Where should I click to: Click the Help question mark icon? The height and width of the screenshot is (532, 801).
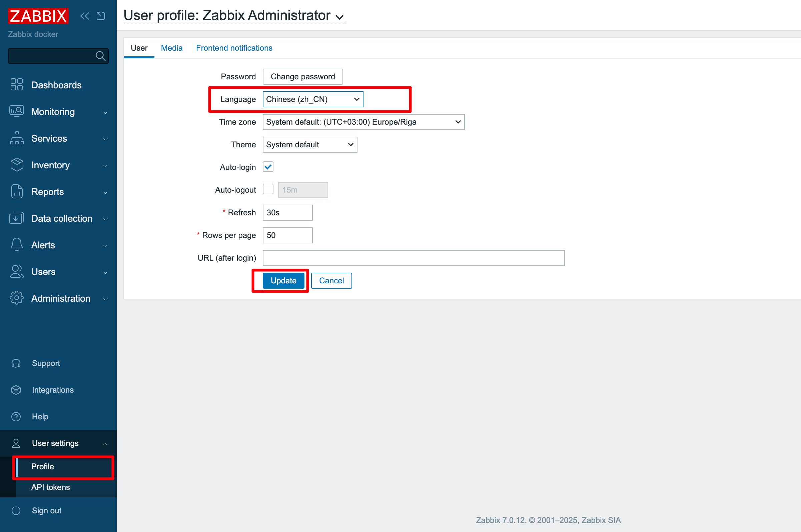pyautogui.click(x=16, y=416)
